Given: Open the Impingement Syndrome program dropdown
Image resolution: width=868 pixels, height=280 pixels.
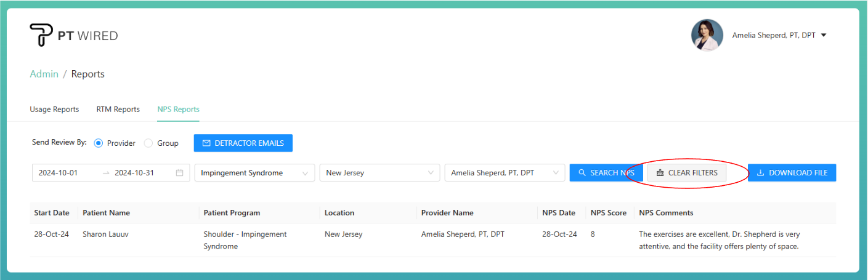Looking at the screenshot, I should pos(254,173).
